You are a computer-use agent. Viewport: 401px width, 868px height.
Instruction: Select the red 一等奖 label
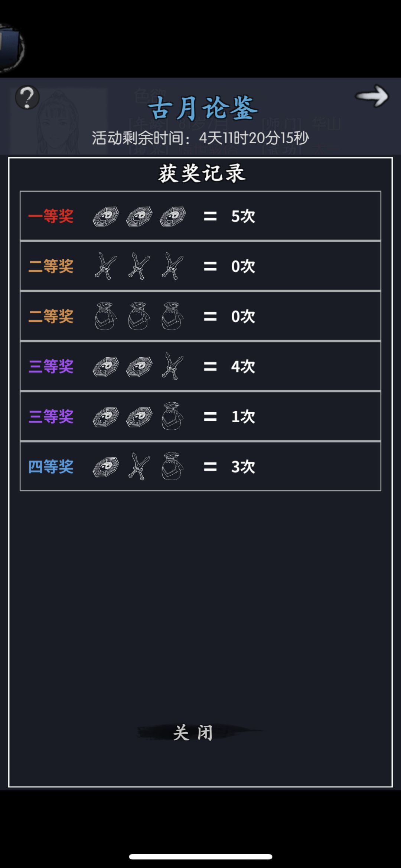(x=51, y=216)
